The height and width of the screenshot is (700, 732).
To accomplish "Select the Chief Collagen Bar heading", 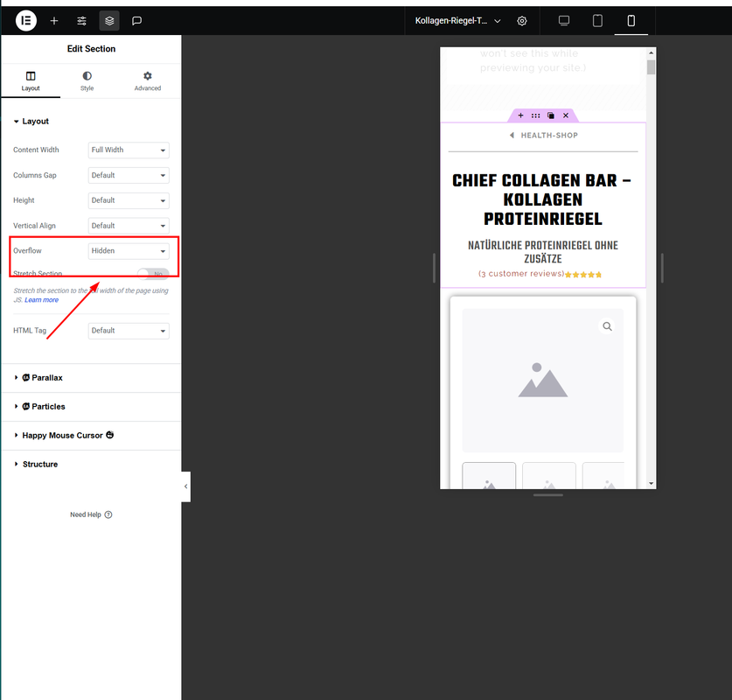I will click(542, 199).
